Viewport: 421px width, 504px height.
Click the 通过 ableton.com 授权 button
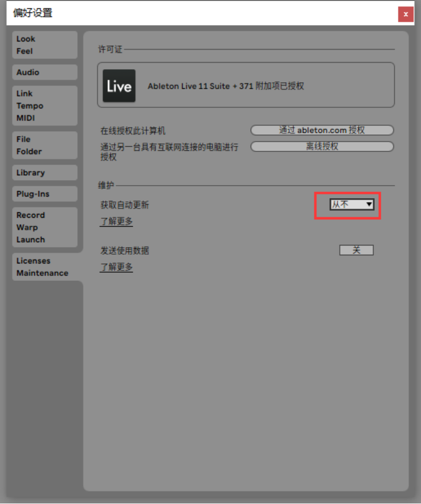(322, 130)
